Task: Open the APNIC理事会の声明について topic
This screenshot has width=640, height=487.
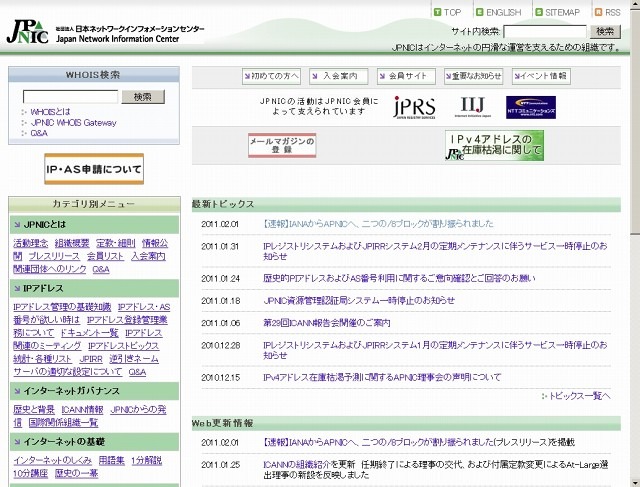Action: coord(382,378)
